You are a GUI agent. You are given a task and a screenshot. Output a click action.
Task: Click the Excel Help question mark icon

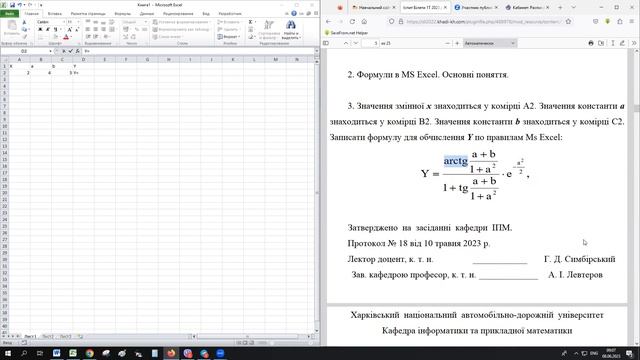pyautogui.click(x=294, y=13)
